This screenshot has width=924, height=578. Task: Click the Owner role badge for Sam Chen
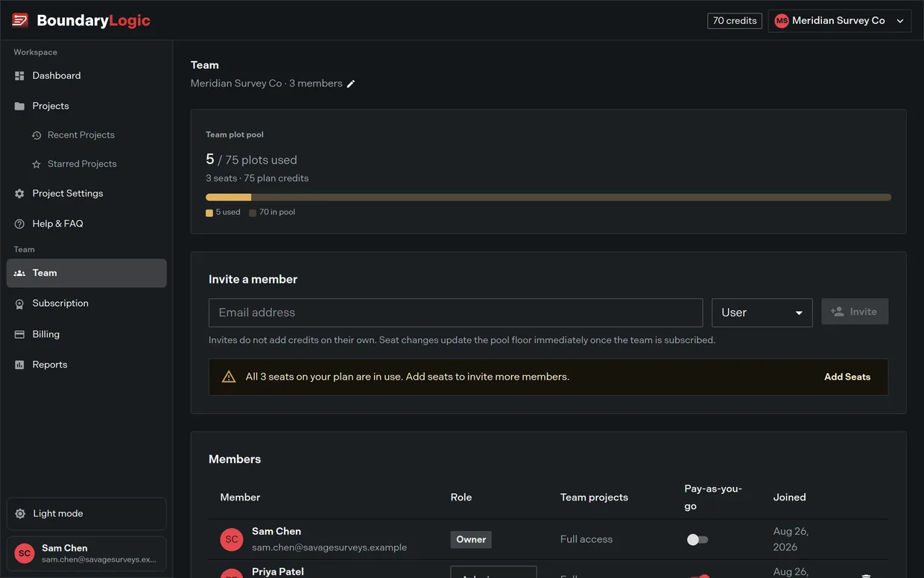coord(471,540)
